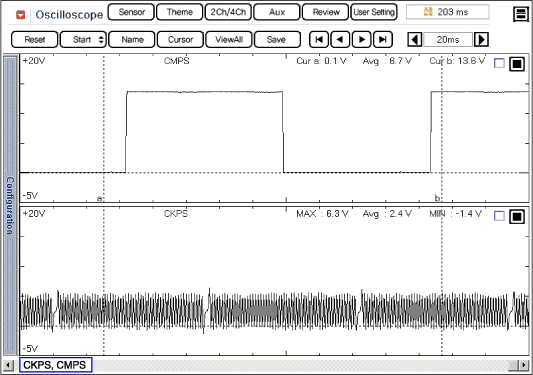Click the Name button
Viewport: 533px width, 375px height.
(132, 40)
